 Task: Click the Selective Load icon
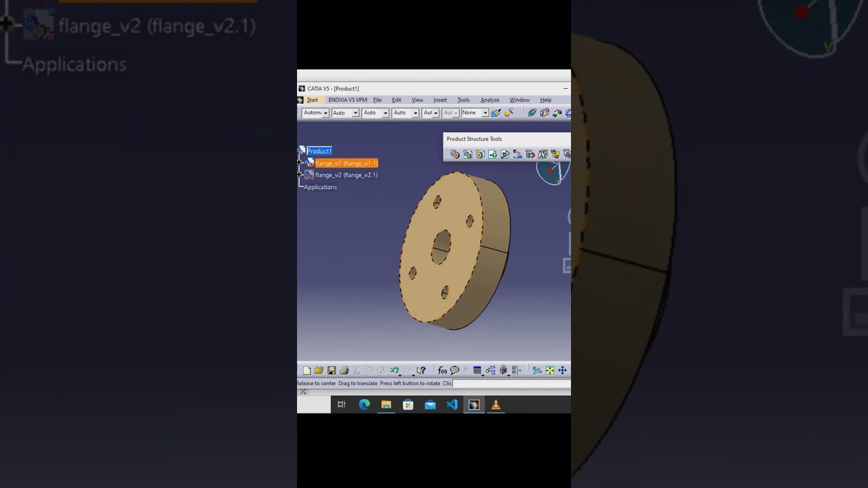(555, 155)
